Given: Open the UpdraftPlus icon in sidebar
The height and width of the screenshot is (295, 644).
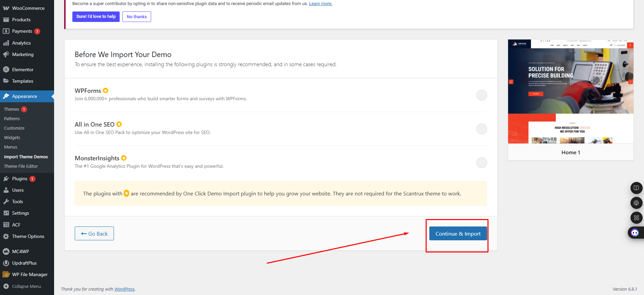Looking at the screenshot, I should tap(6, 263).
